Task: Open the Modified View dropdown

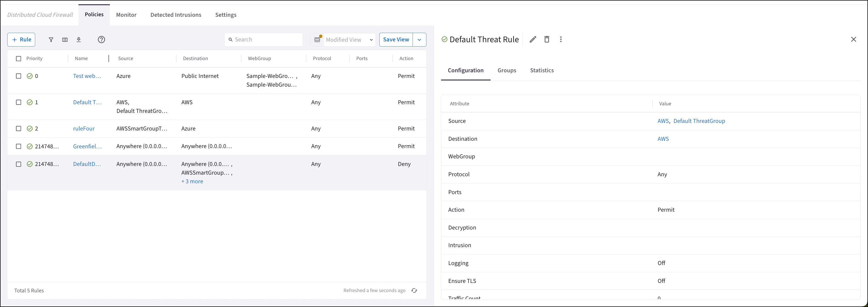Action: tap(349, 40)
